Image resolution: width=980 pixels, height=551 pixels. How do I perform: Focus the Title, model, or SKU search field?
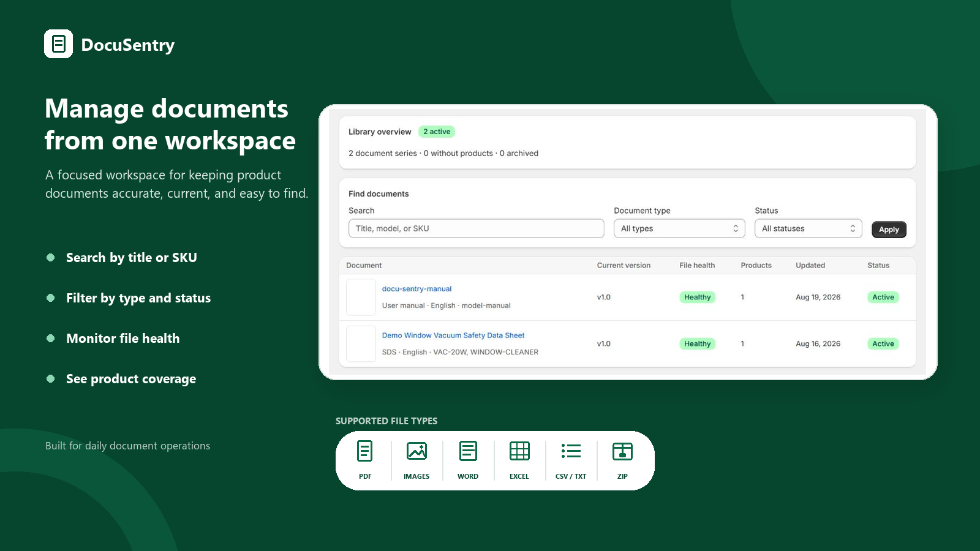pos(477,228)
